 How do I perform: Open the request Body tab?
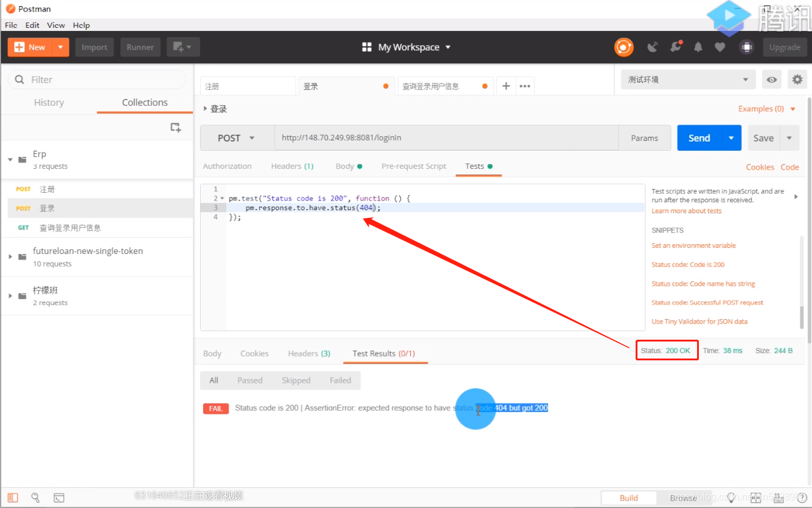349,166
